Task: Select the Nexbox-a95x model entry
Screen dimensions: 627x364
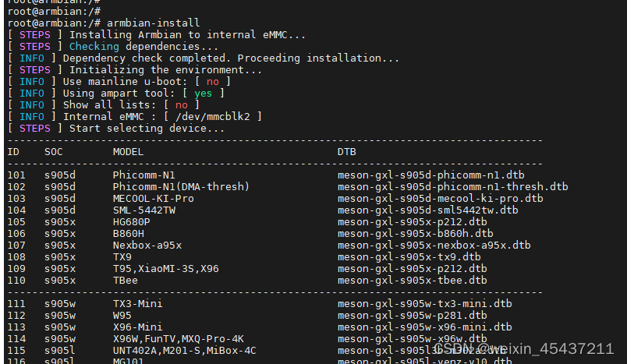Action: click(x=147, y=245)
